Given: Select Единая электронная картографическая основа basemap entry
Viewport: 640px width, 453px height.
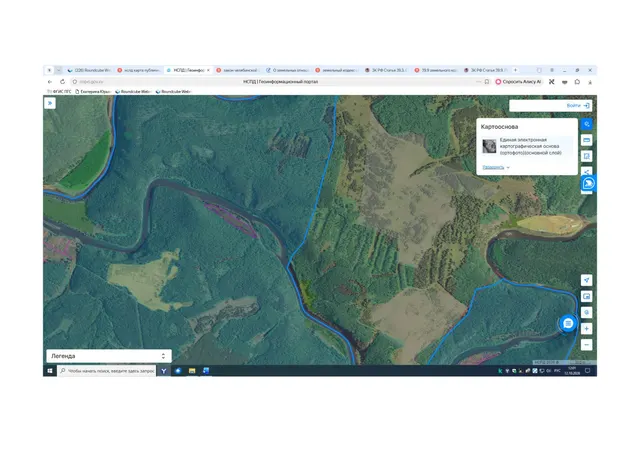Looking at the screenshot, I should (x=527, y=146).
